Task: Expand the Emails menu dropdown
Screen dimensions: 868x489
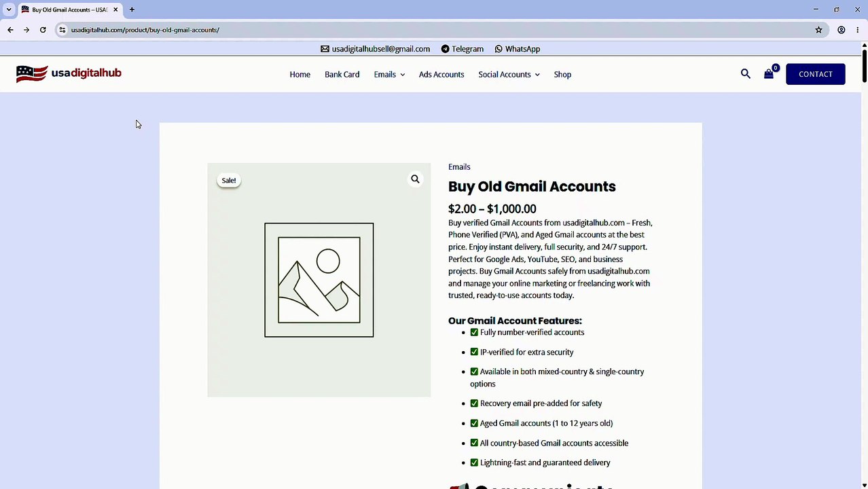Action: (389, 75)
